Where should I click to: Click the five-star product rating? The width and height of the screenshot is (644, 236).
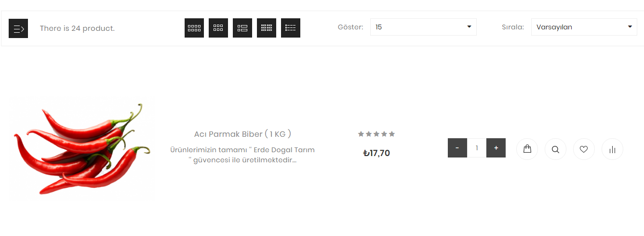[376, 134]
